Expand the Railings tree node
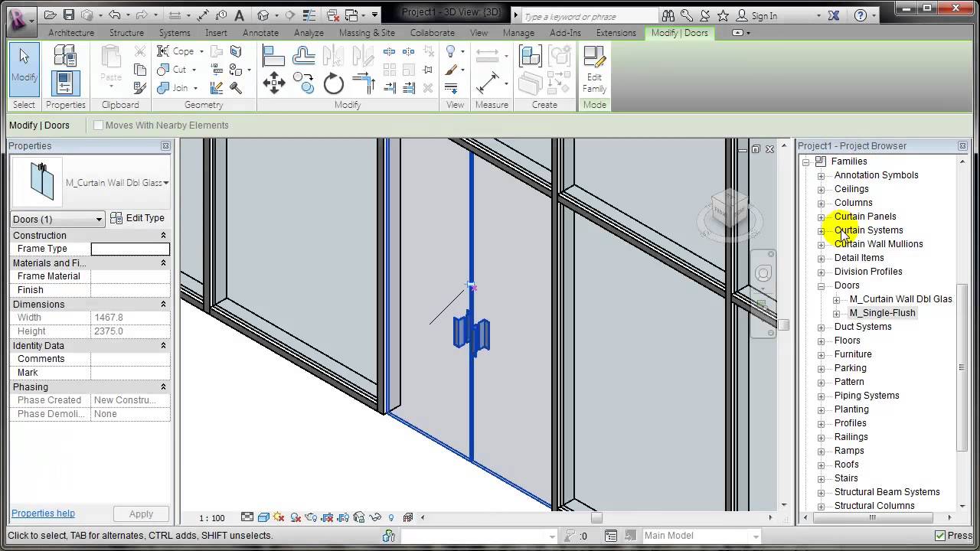 tap(821, 437)
